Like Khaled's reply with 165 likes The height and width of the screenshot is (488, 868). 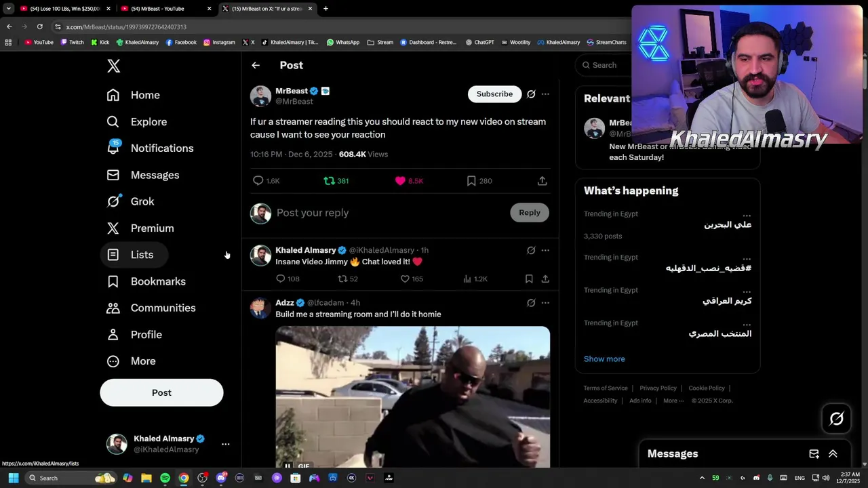point(405,279)
